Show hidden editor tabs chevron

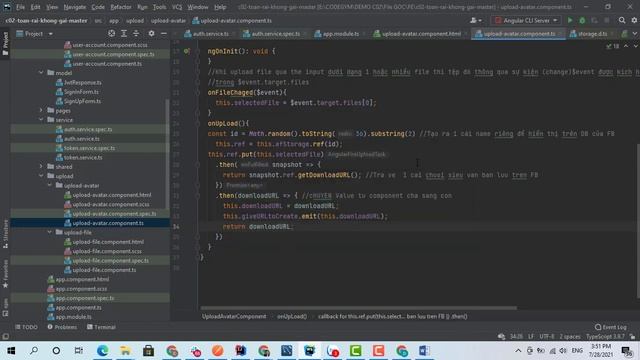tap(635, 33)
